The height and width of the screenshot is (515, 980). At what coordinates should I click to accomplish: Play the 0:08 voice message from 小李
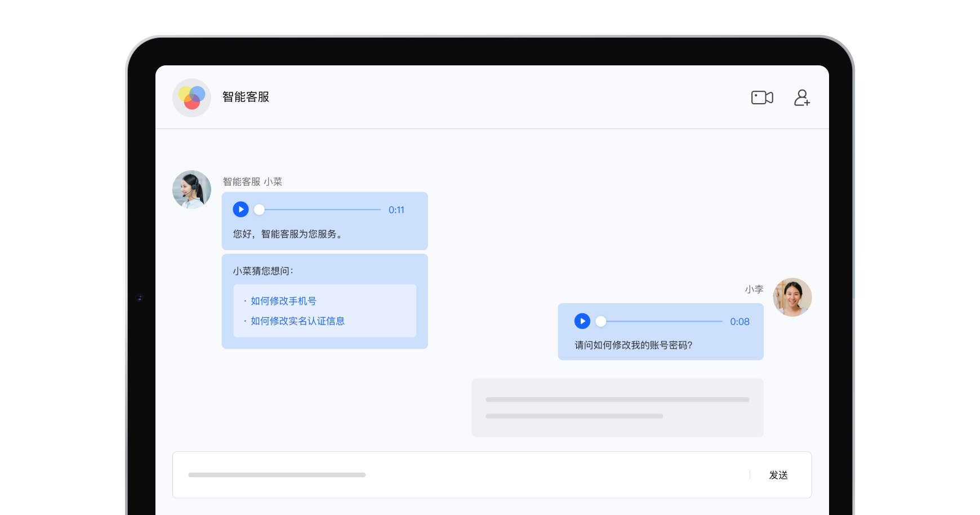582,321
